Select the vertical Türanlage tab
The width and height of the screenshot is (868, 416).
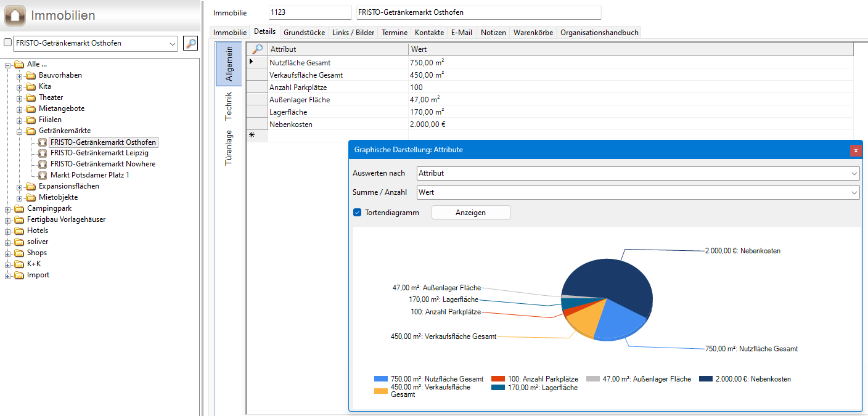pos(229,147)
